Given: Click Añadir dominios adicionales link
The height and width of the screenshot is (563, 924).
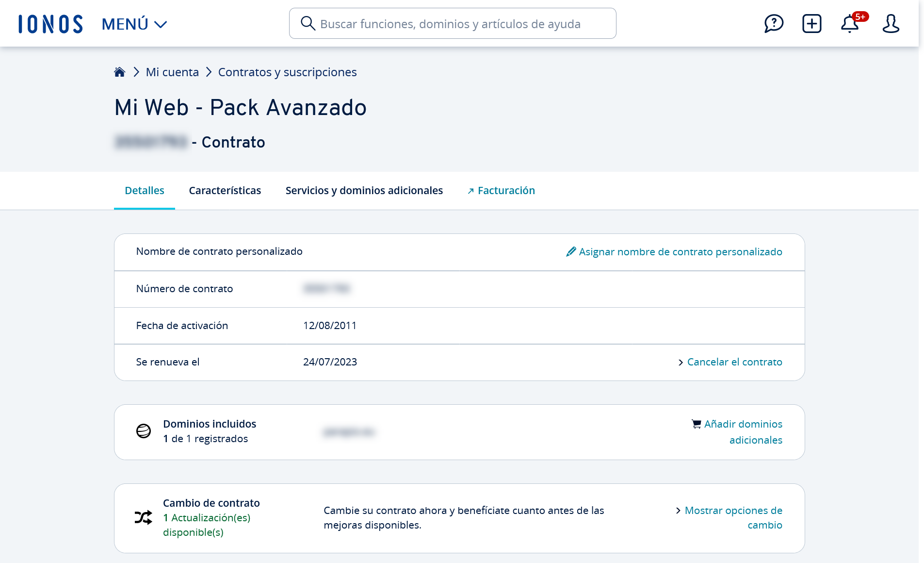Looking at the screenshot, I should click(743, 432).
